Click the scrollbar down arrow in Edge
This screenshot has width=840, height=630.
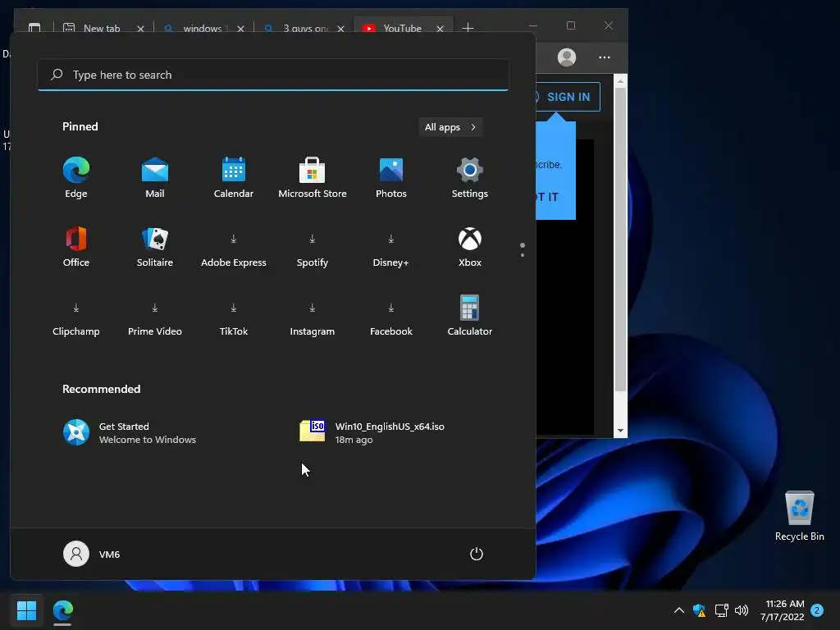620,431
